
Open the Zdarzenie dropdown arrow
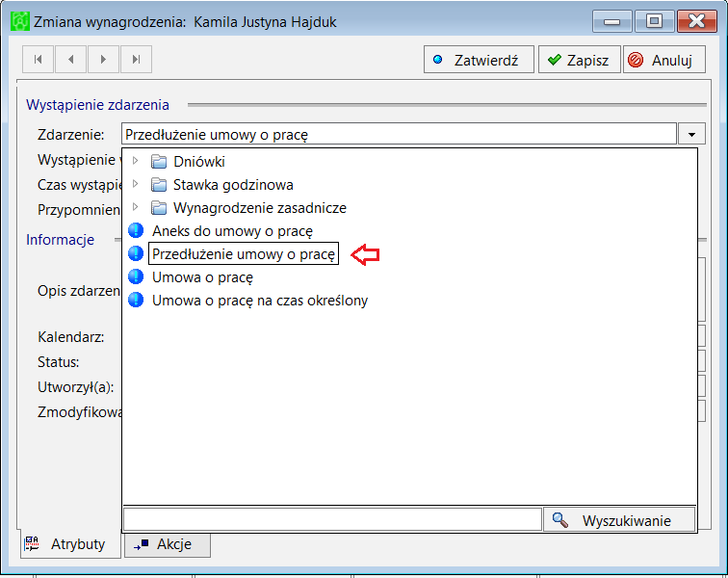click(x=691, y=135)
